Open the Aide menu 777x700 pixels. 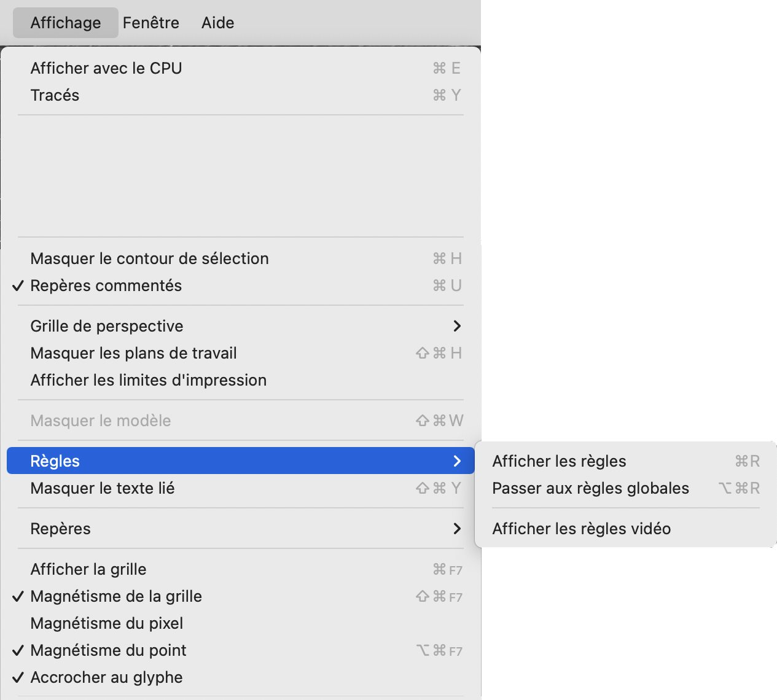click(x=217, y=23)
